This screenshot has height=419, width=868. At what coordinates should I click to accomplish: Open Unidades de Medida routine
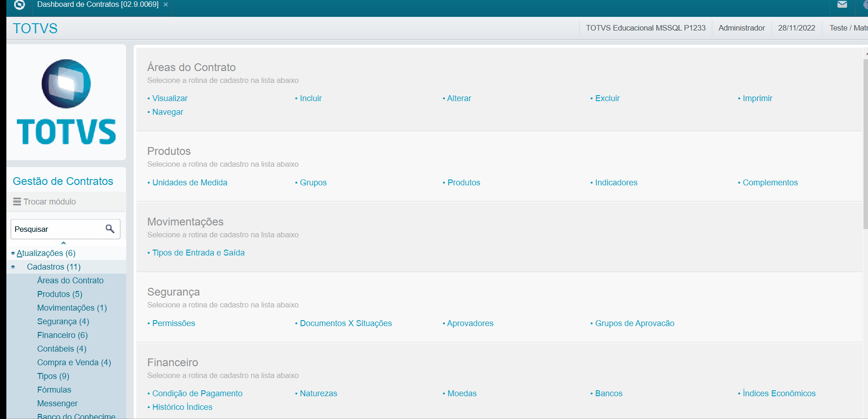pos(190,183)
